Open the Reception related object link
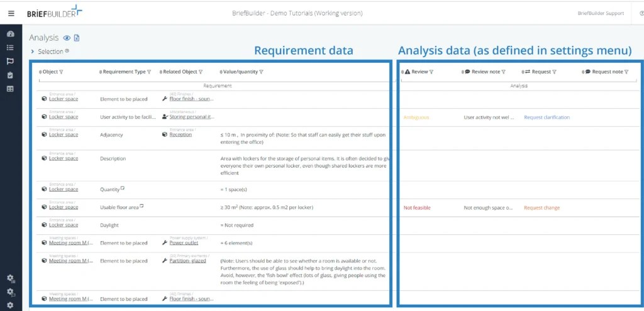Image resolution: width=644 pixels, height=311 pixels. [180, 134]
